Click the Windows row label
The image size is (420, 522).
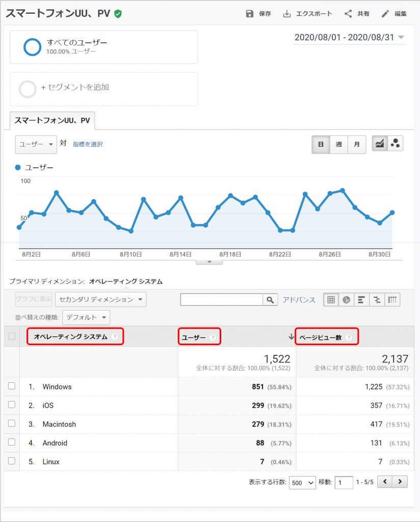tap(57, 386)
